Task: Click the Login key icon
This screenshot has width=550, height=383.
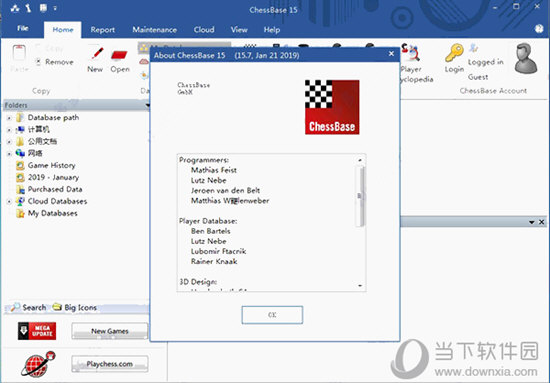Action: click(x=454, y=53)
